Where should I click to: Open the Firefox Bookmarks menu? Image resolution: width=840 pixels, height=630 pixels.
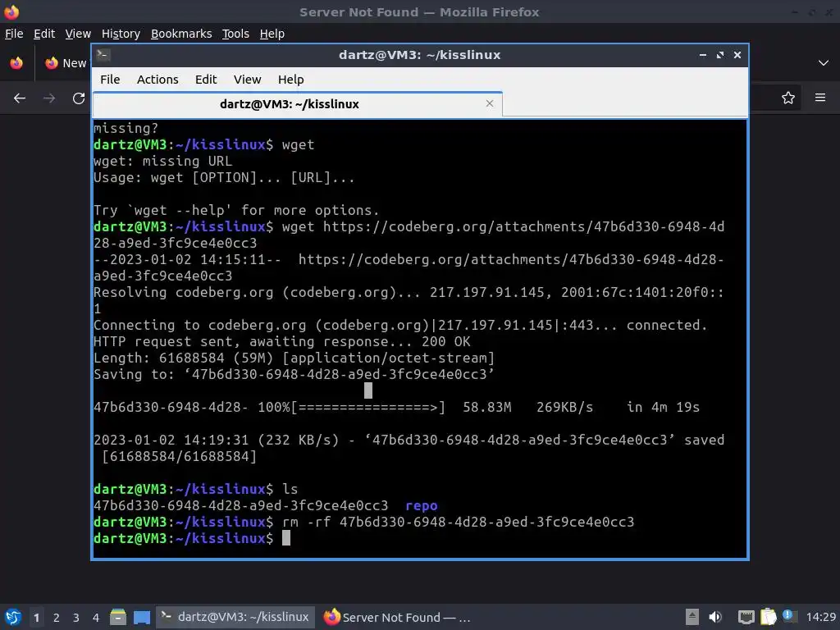point(181,33)
